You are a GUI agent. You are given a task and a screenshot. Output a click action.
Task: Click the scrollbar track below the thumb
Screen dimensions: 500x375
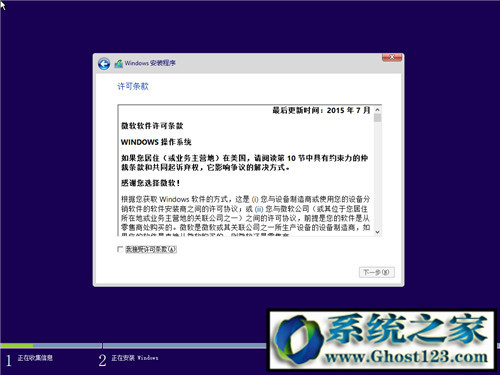tap(377, 175)
